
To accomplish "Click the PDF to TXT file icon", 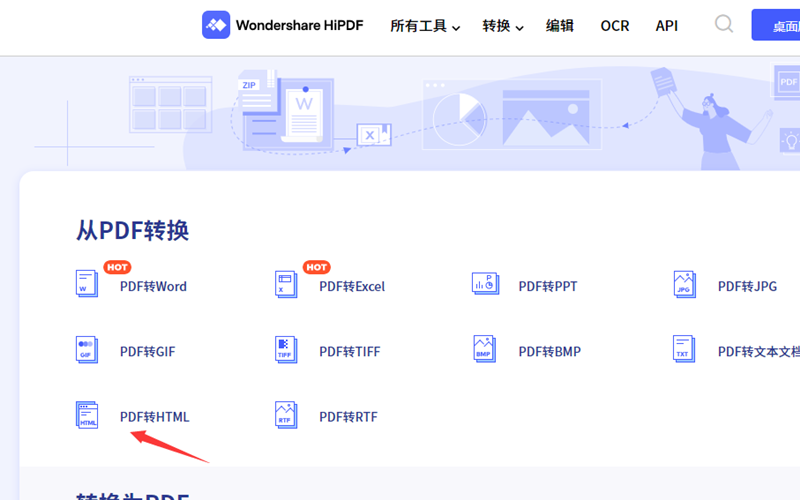I will point(685,350).
